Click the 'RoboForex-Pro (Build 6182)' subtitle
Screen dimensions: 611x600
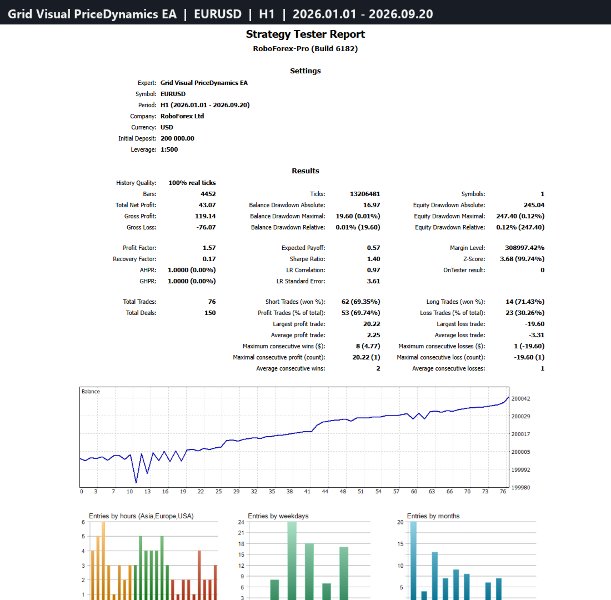[306, 49]
